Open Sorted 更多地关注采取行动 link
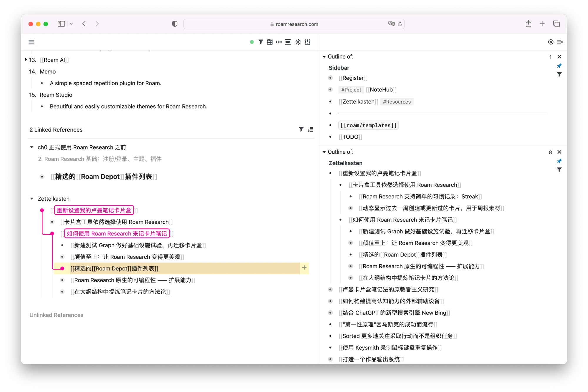Image resolution: width=588 pixels, height=392 pixels. [397, 336]
